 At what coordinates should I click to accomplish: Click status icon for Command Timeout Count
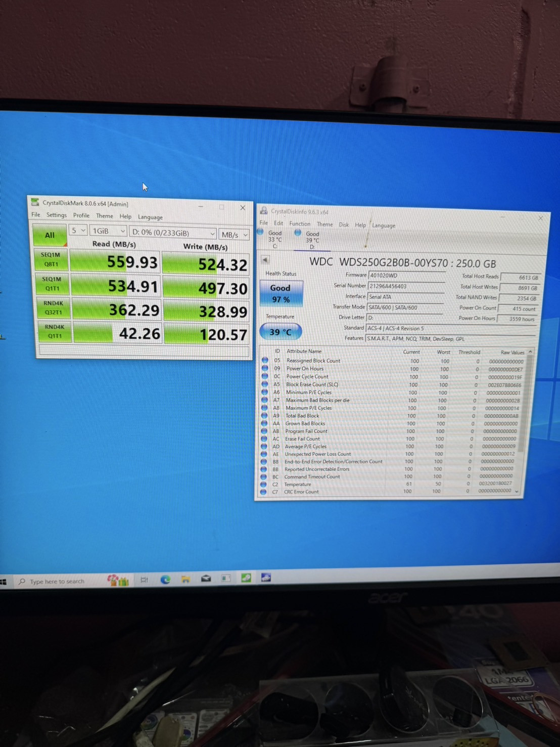tap(263, 476)
